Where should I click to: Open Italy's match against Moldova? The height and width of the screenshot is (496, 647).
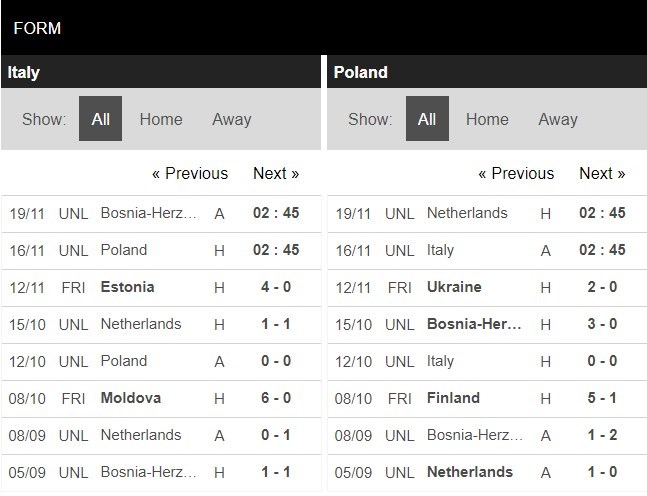[130, 398]
